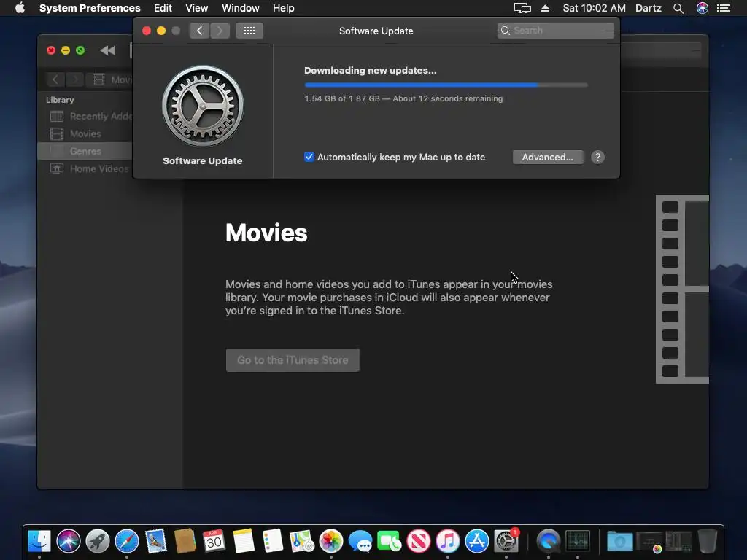This screenshot has width=747, height=560.
Task: Click iTunes back navigation chevron
Action: tap(55, 79)
